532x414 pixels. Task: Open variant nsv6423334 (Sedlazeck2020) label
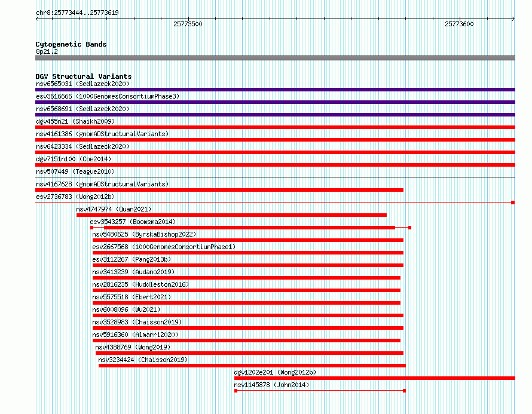tap(82, 146)
